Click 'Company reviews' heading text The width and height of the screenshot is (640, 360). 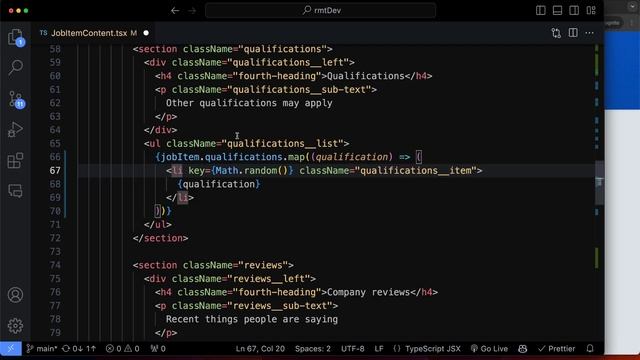tap(368, 292)
